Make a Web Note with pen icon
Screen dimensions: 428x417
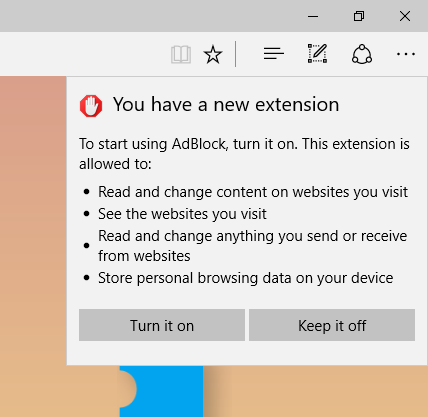click(317, 53)
